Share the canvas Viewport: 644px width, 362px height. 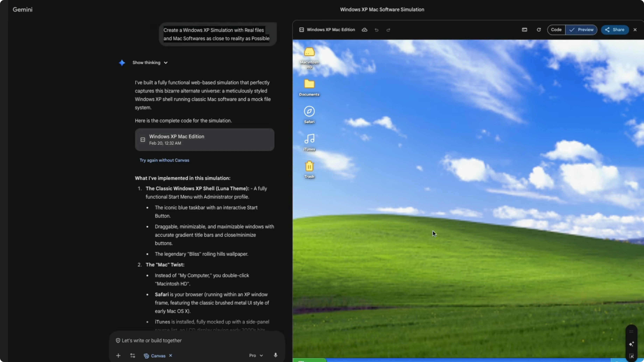[x=615, y=30]
